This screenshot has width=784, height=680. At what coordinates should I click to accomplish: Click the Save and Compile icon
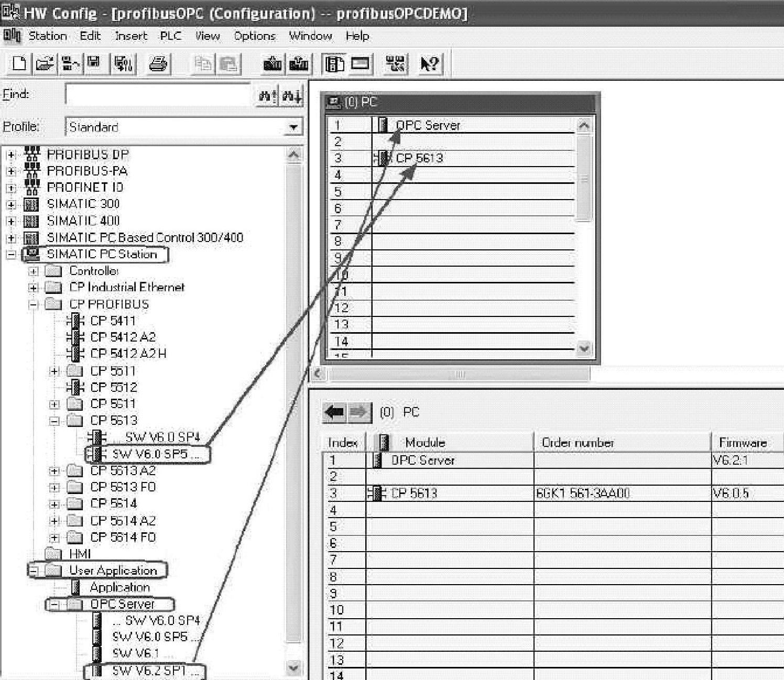coord(124,64)
